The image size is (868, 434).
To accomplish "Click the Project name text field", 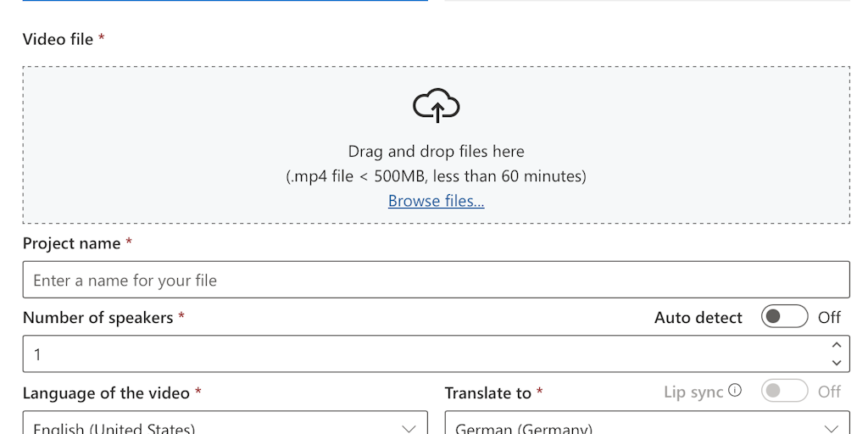I will click(436, 280).
